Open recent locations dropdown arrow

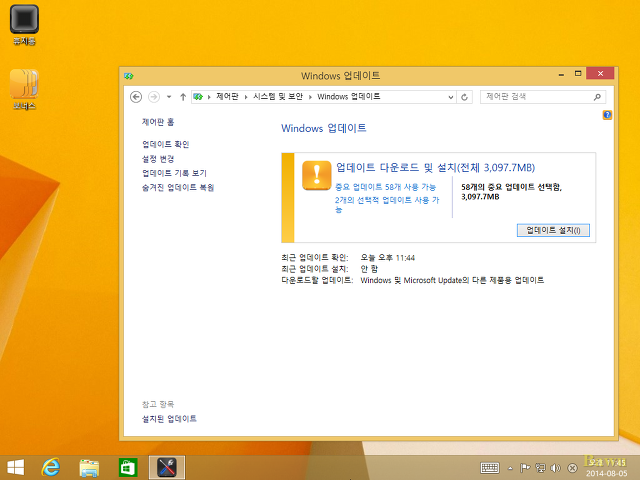tap(169, 97)
